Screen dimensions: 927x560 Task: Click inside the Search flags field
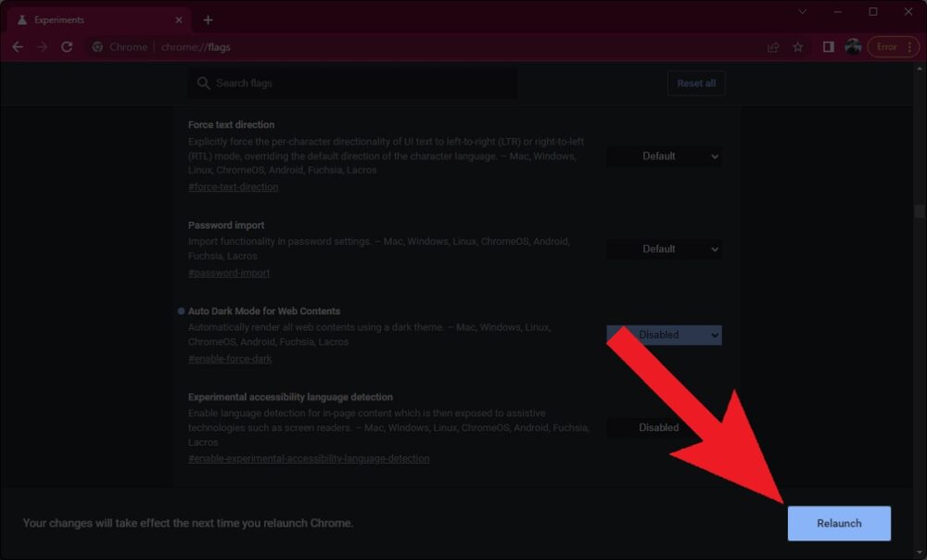pyautogui.click(x=352, y=83)
